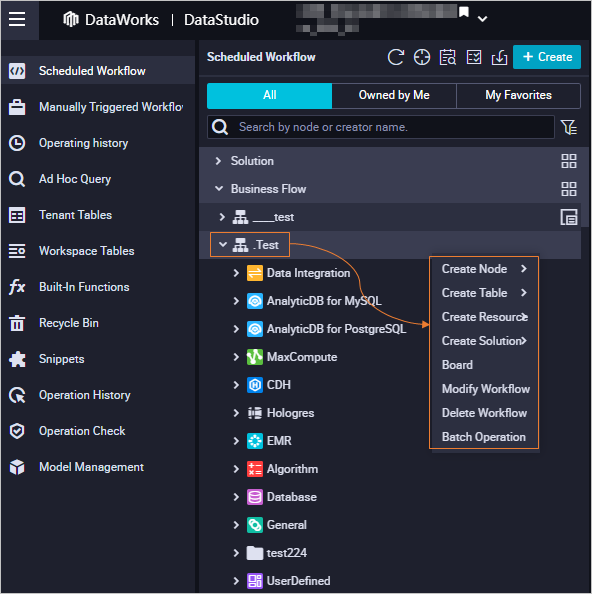The height and width of the screenshot is (594, 592).
Task: Open Tenant Tables
Action: tap(98, 215)
